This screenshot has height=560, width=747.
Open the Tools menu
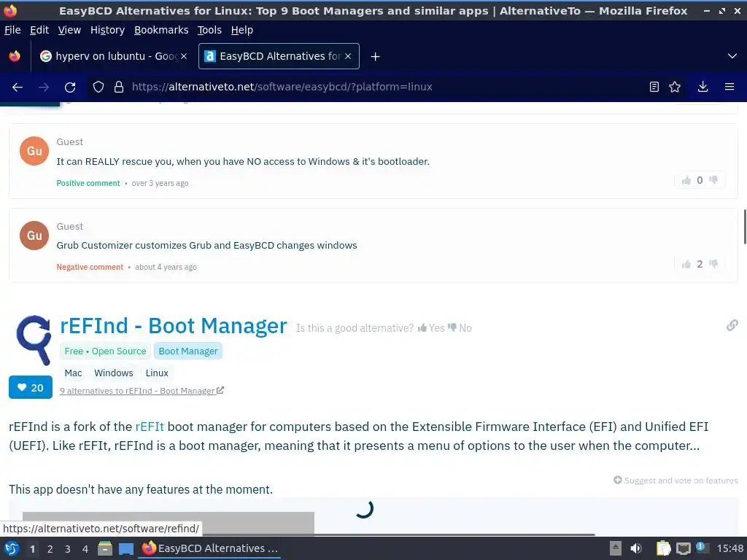pos(209,30)
